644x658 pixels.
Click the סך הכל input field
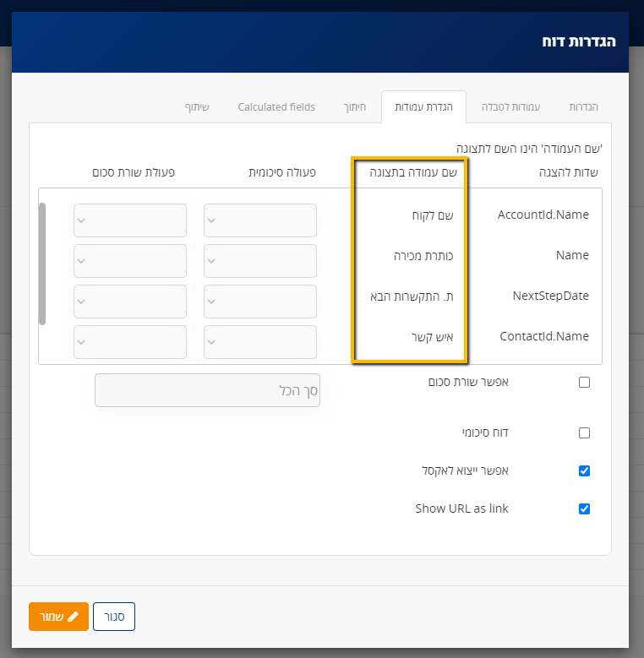(207, 390)
